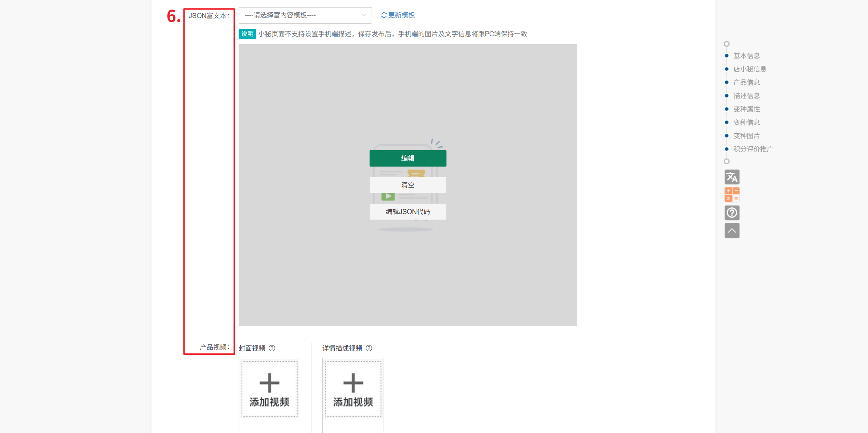This screenshot has width=868, height=433.
Task: Click 添加视频 box under 详情描述视频
Action: [353, 389]
